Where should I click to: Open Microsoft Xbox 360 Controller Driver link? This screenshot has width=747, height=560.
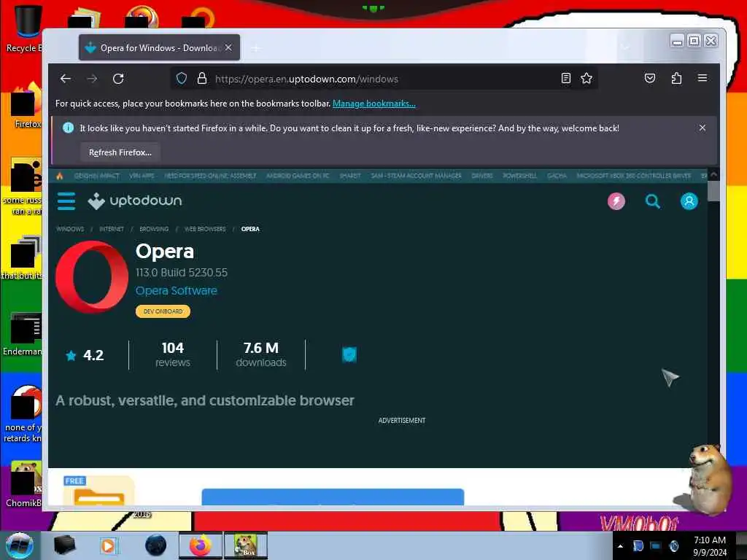coord(634,176)
